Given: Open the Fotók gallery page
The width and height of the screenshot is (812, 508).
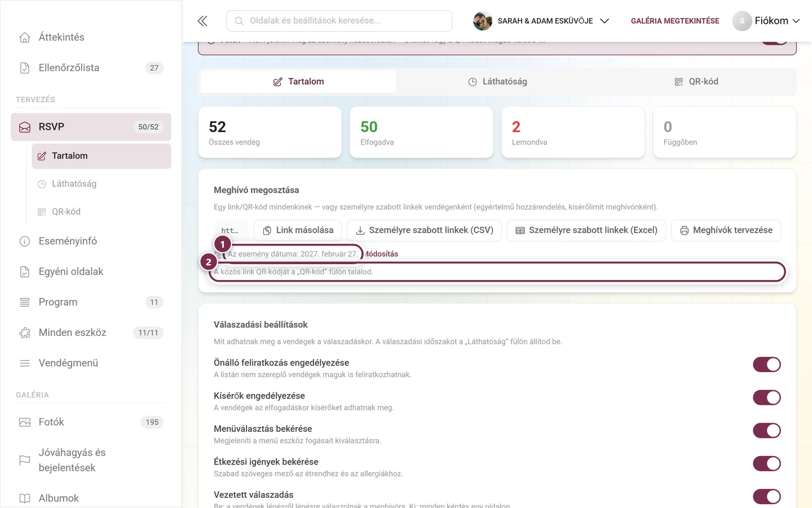Looking at the screenshot, I should 91,422.
